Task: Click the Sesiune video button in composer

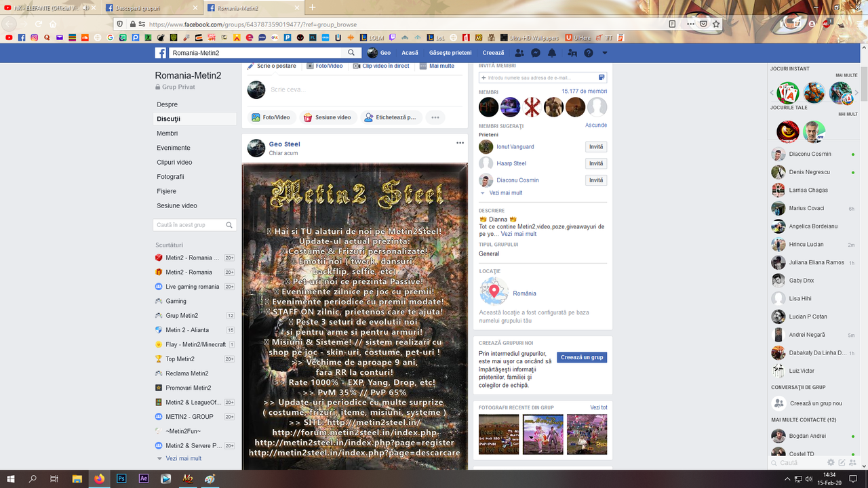Action: [x=328, y=117]
